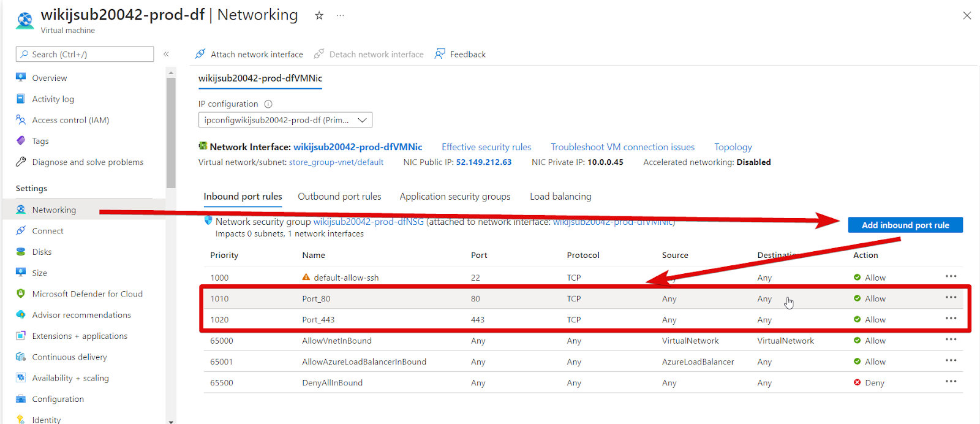Viewport: 980px width, 424px height.
Task: Click Add inbound port rule button
Action: (x=905, y=225)
